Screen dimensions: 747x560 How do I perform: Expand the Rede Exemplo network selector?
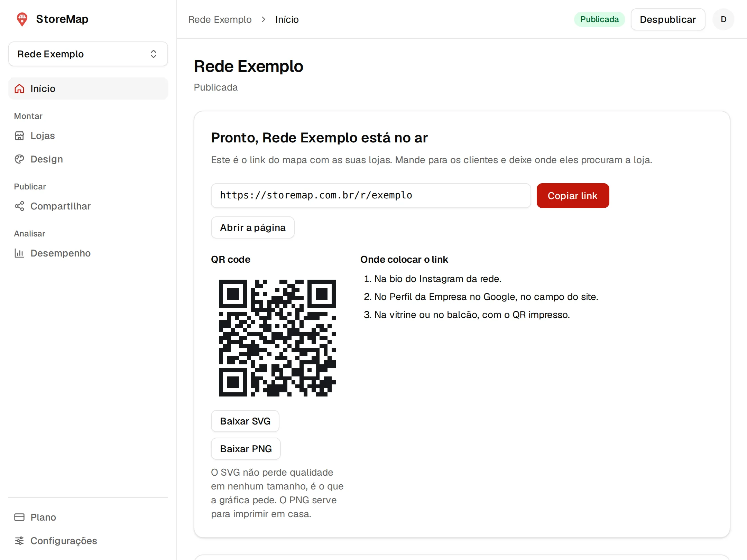(x=88, y=54)
